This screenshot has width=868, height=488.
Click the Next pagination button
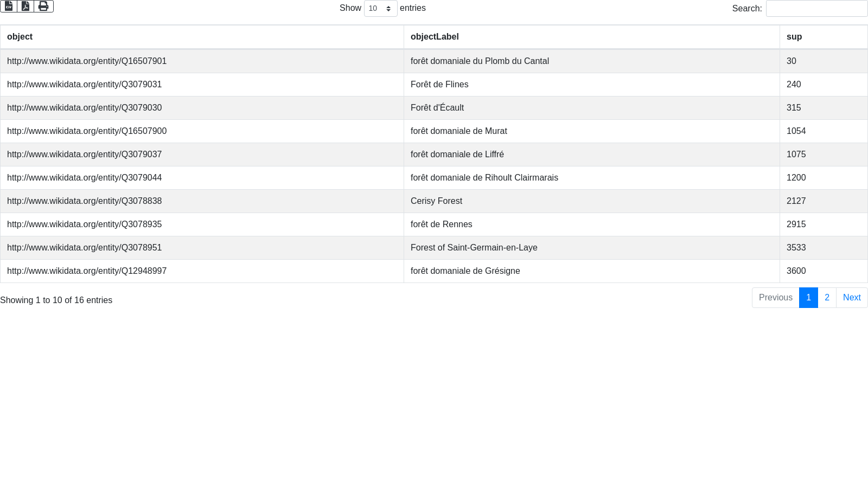(852, 298)
